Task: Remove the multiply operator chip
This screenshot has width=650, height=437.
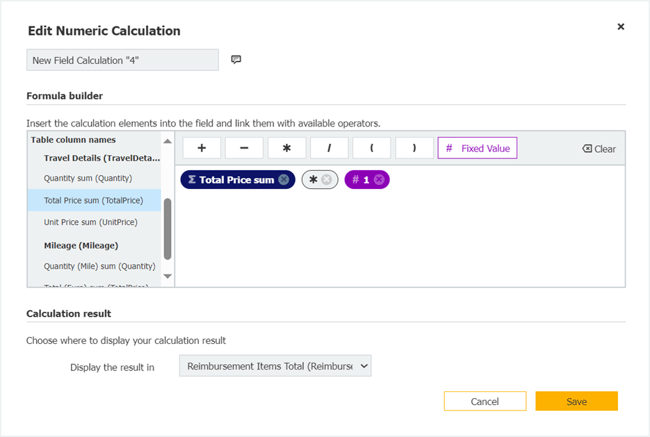Action: tap(326, 180)
